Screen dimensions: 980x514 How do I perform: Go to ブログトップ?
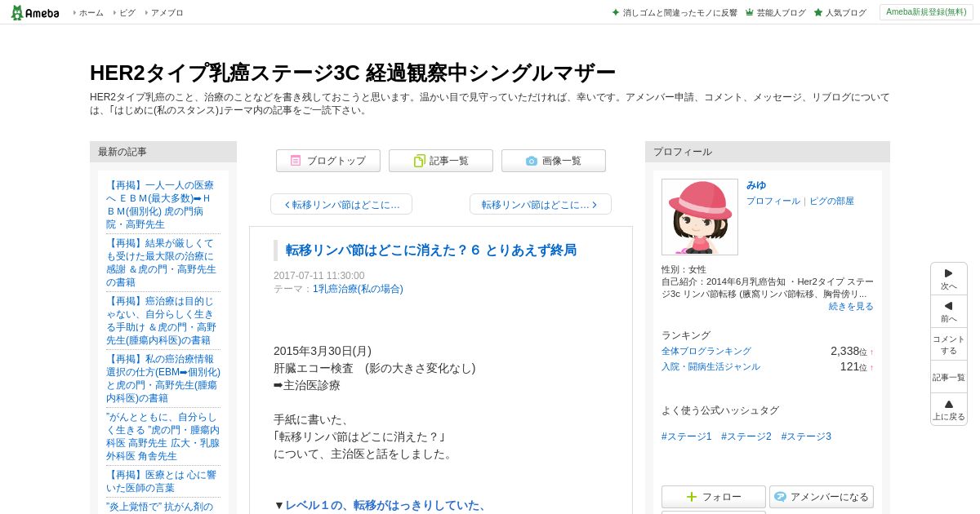(x=328, y=161)
